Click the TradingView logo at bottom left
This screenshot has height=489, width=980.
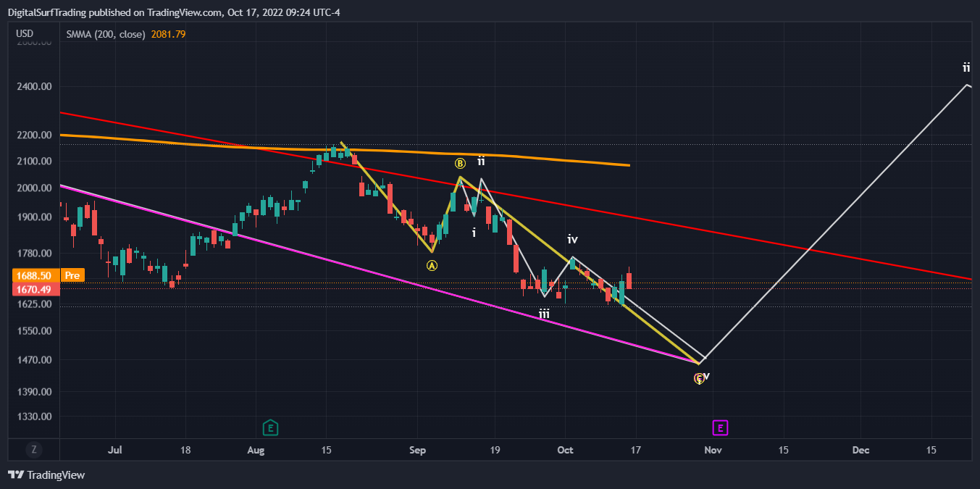(46, 475)
